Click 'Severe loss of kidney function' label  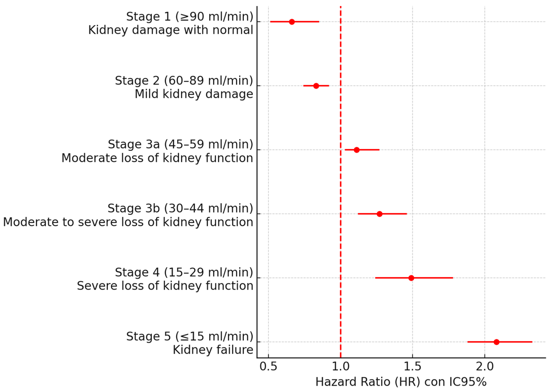(165, 286)
